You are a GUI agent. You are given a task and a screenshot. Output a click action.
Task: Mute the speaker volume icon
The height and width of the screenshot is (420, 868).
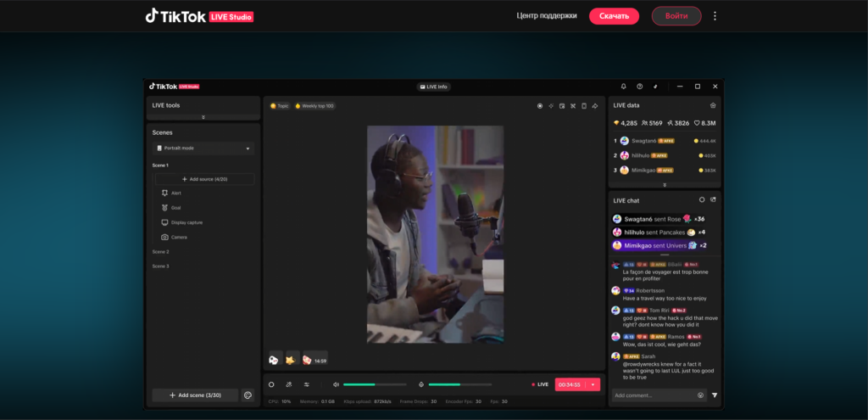pos(336,384)
